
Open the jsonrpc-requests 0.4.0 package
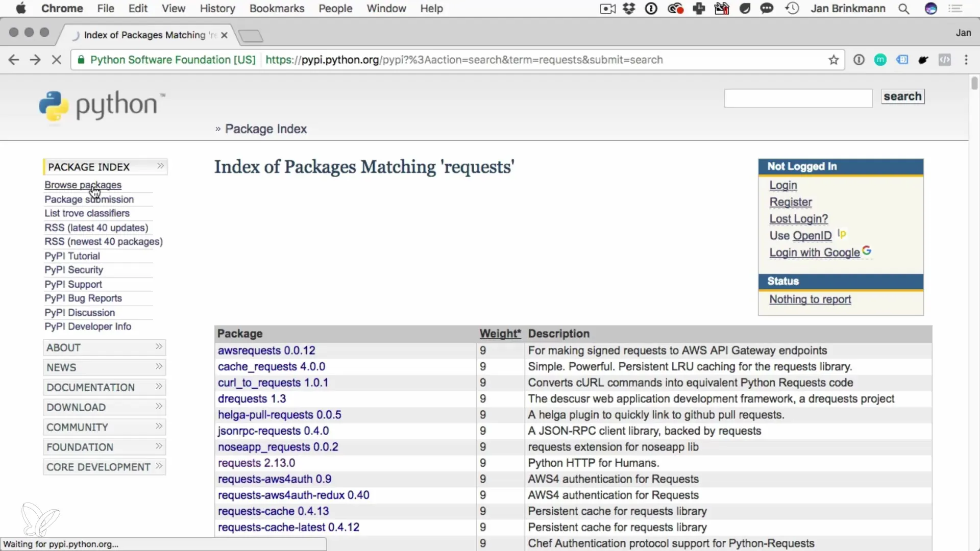273,431
